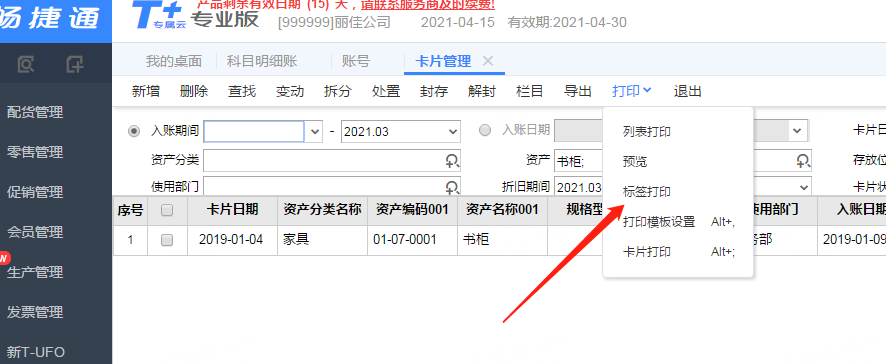Open 发票管理 in the sidebar
The width and height of the screenshot is (886, 364).
pyautogui.click(x=35, y=312)
